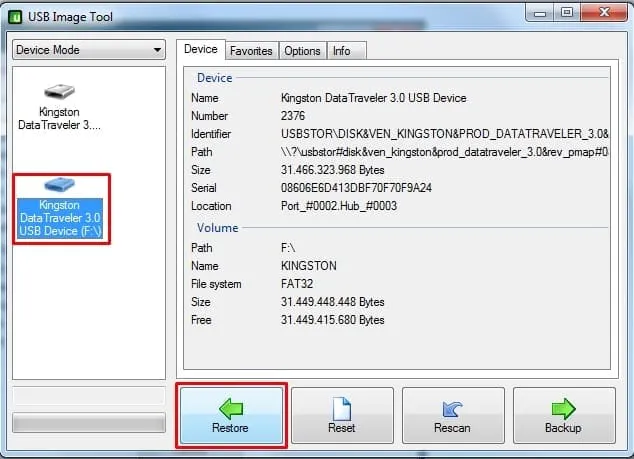634x459 pixels.
Task: Click the Volume section heading
Action: [x=217, y=228]
